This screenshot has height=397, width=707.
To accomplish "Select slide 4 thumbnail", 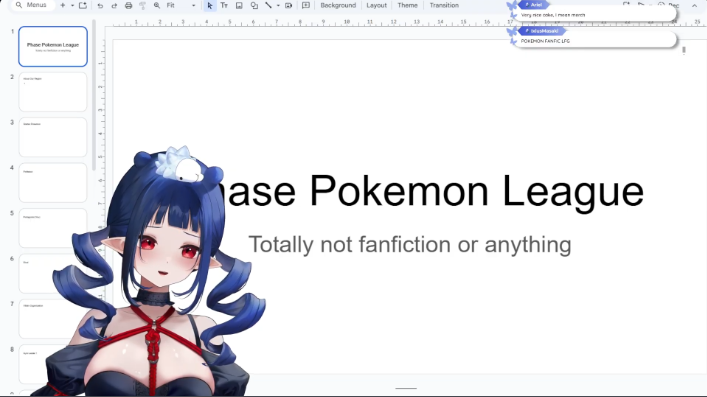I will pos(53,183).
